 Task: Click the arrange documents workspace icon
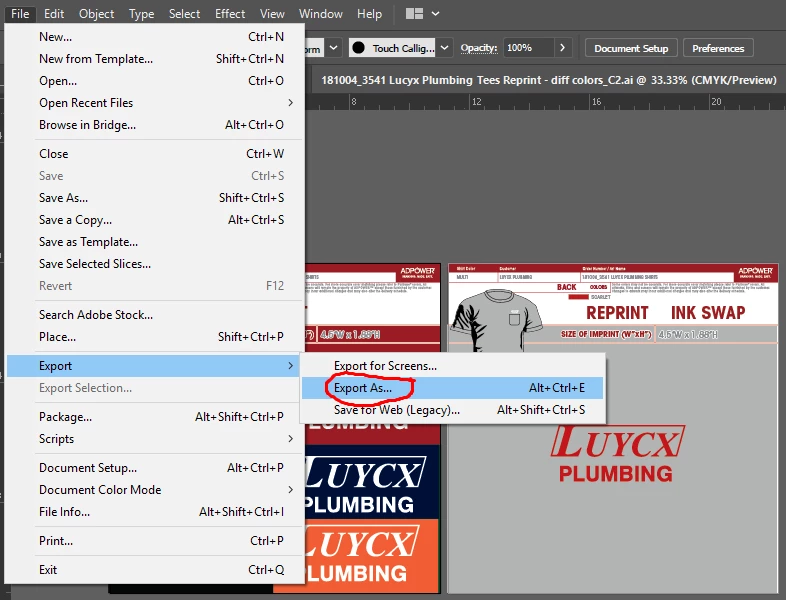tap(414, 14)
